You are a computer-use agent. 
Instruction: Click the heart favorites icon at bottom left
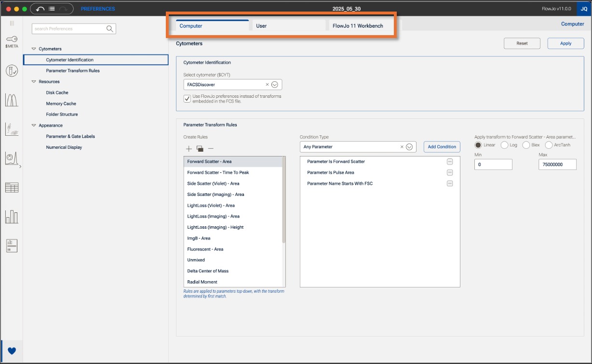tap(12, 351)
